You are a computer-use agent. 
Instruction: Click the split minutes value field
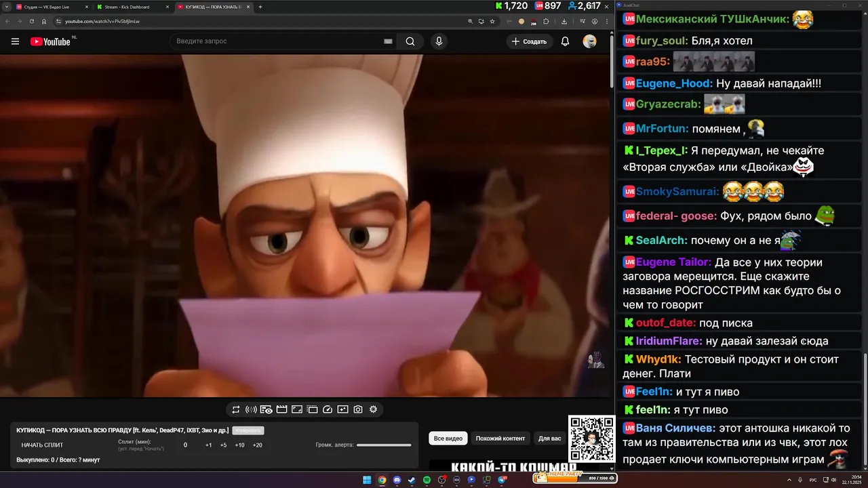tap(185, 445)
